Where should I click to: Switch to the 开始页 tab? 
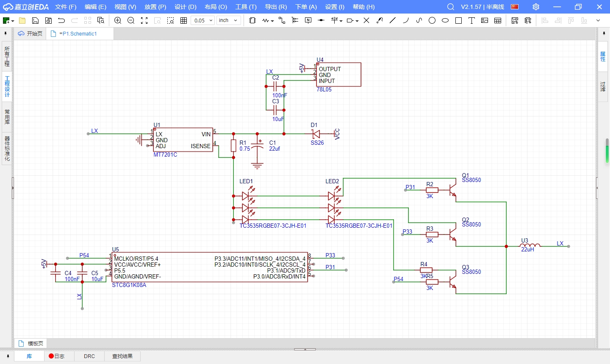30,33
